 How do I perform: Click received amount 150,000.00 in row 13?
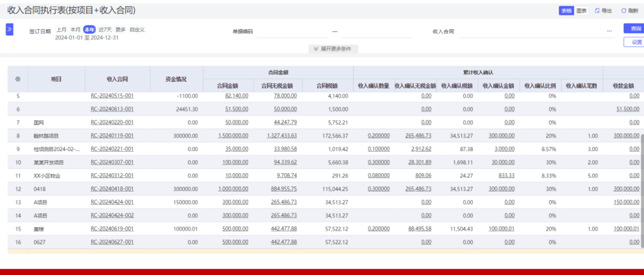(x=626, y=202)
